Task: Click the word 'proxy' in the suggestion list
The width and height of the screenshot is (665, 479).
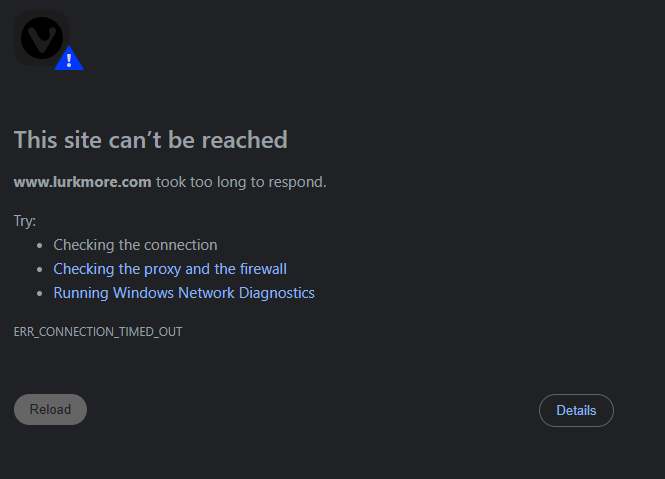Action: pyautogui.click(x=164, y=269)
